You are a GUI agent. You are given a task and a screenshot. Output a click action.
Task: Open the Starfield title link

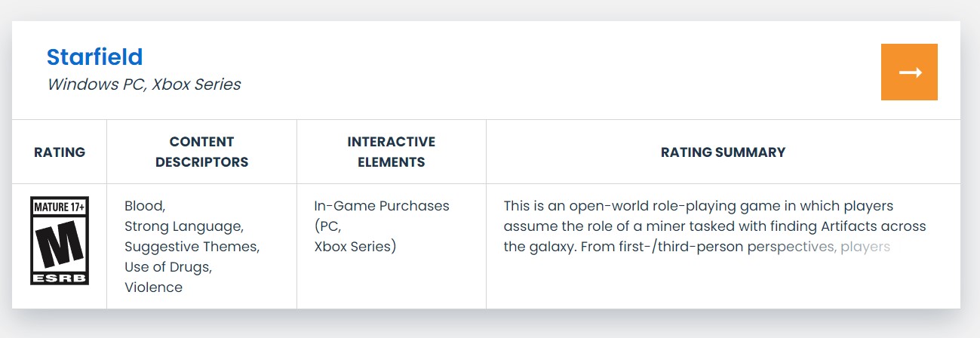tap(94, 57)
